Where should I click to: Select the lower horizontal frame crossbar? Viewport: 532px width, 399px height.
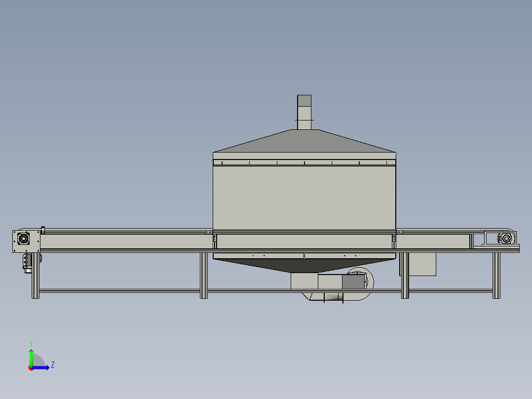pos(266,291)
